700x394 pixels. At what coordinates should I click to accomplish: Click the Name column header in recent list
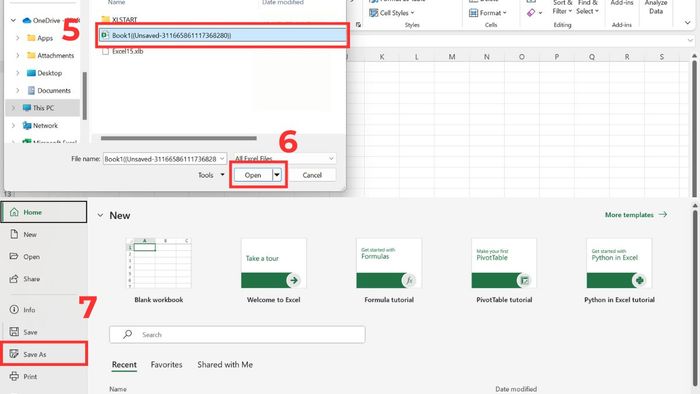pos(118,389)
